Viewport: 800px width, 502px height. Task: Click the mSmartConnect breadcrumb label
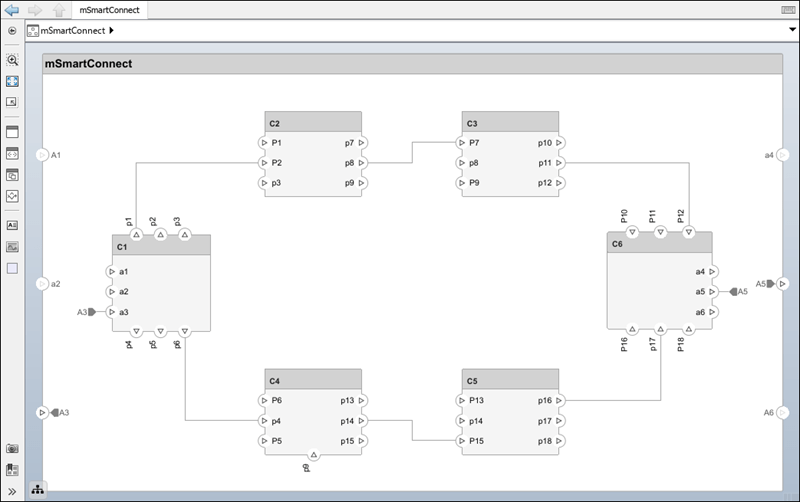(x=72, y=30)
